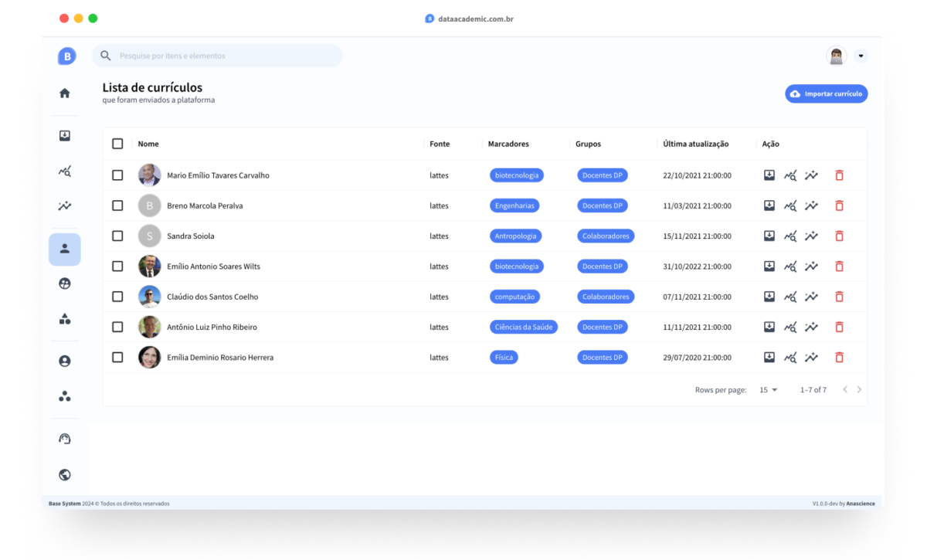This screenshot has height=560, width=927.
Task: Check Mario Emílio Tavares Carvalho's row checkbox
Action: [x=117, y=175]
